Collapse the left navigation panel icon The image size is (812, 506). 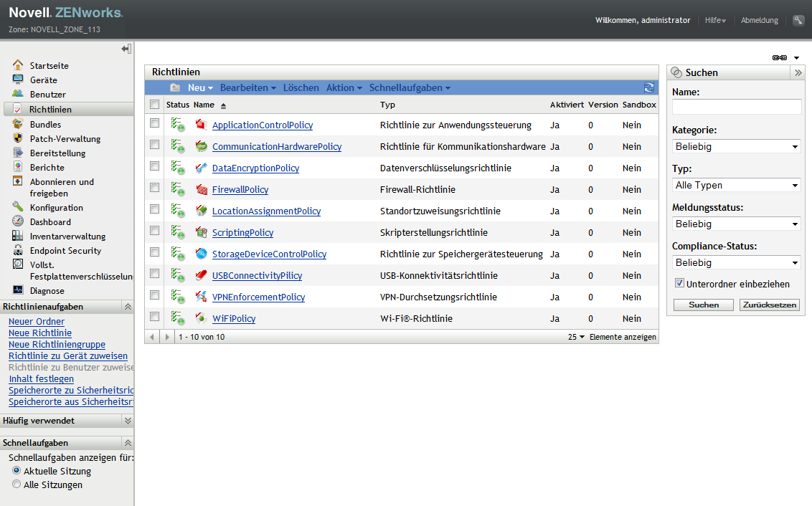[126, 49]
